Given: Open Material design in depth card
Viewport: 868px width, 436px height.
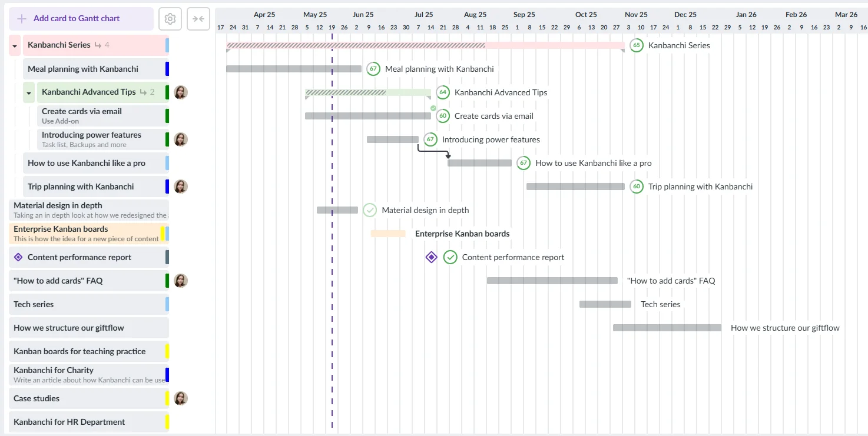Looking at the screenshot, I should coord(89,210).
